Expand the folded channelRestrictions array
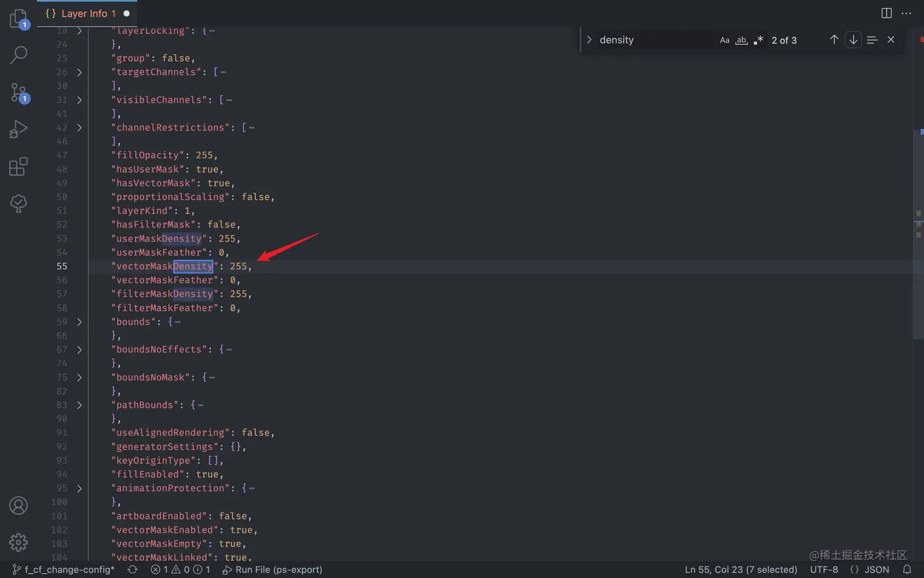 (x=79, y=128)
